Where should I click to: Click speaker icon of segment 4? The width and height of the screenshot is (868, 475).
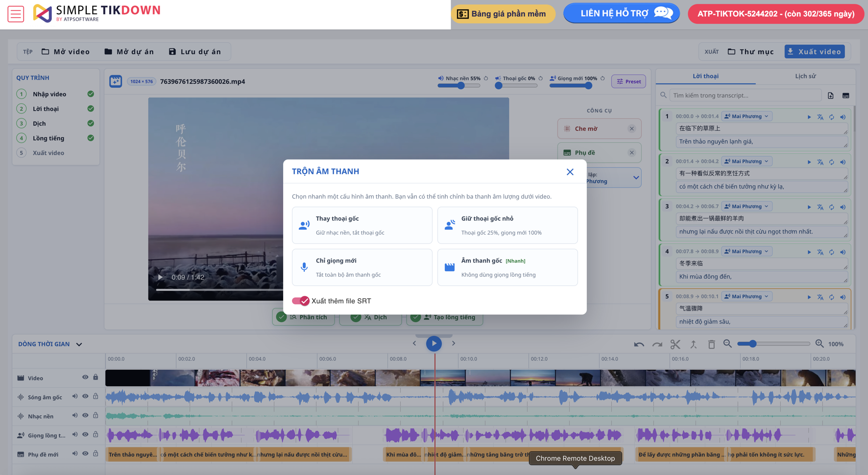click(843, 252)
